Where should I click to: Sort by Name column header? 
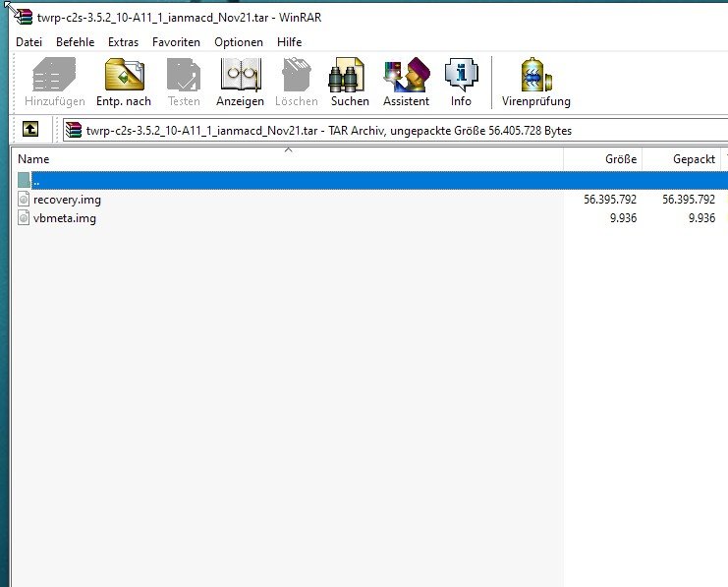[288, 159]
